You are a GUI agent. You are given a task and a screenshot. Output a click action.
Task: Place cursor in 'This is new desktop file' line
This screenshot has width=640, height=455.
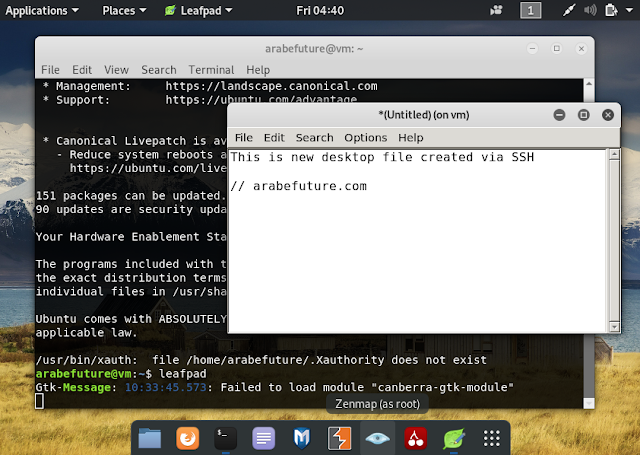[x=382, y=157]
